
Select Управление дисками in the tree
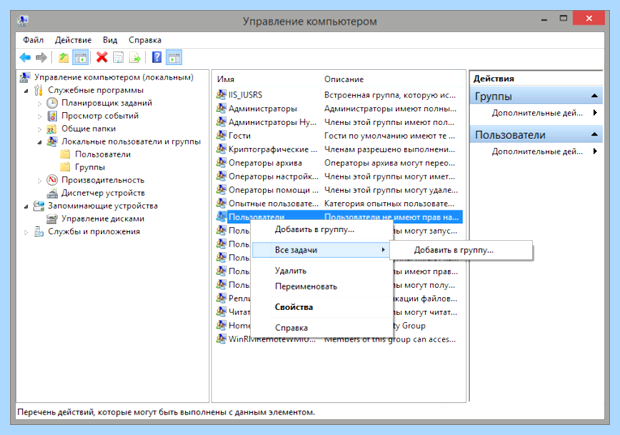coord(103,219)
